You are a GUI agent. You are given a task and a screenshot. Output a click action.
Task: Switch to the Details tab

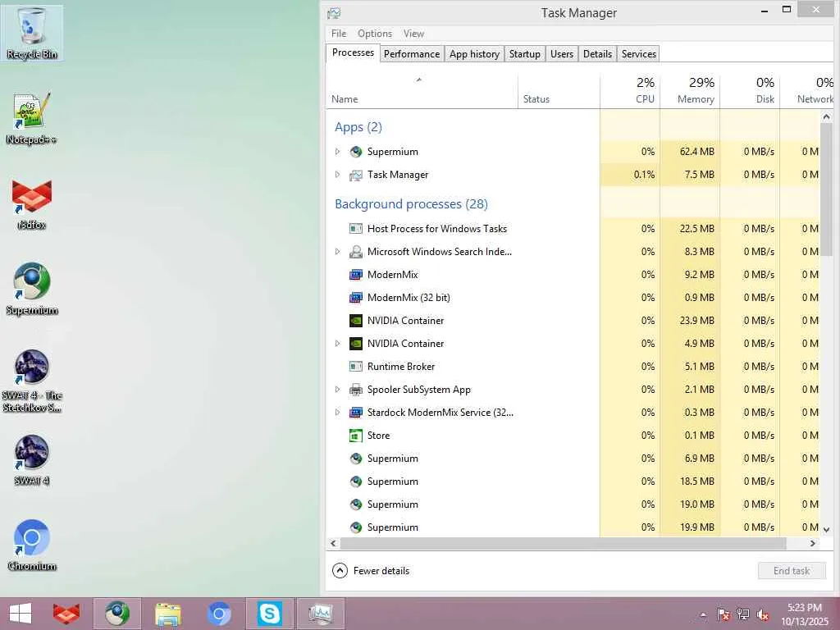[597, 53]
